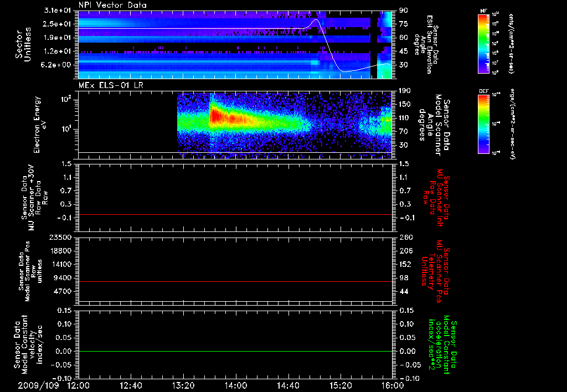Click the DEF energy flux color bar
The height and width of the screenshot is (392, 567).
coord(484,124)
